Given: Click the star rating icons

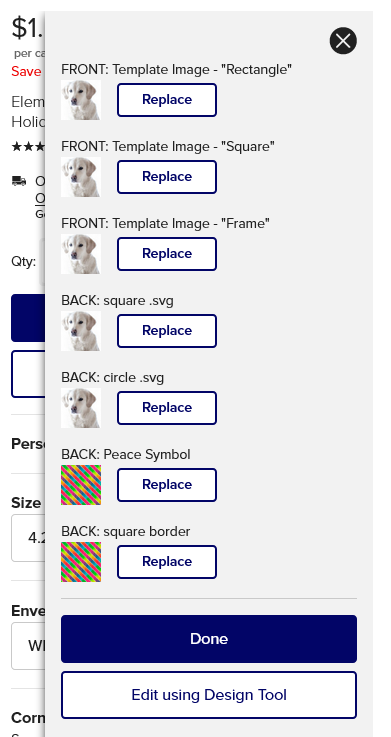Looking at the screenshot, I should pyautogui.click(x=28, y=147).
